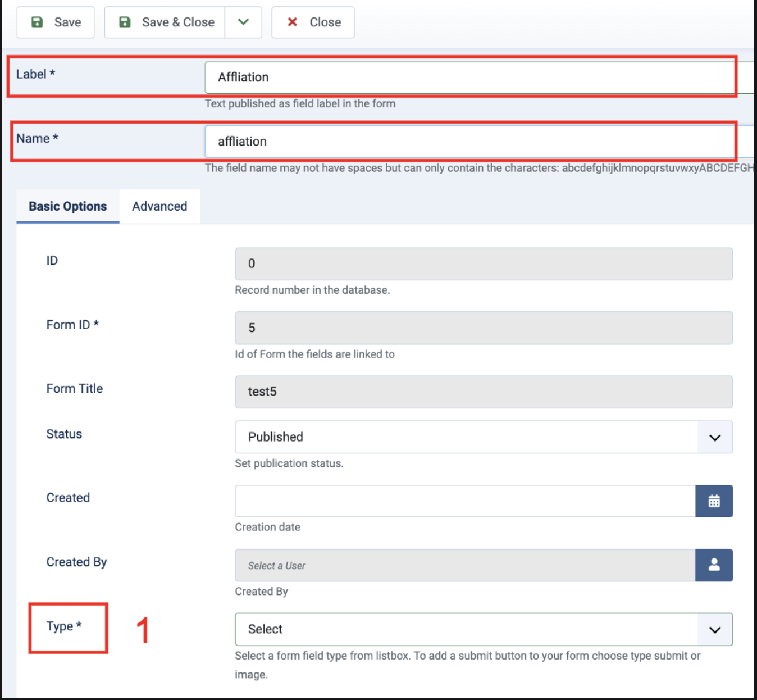Switch to the Advanced tab
757x700 pixels.
(x=159, y=206)
